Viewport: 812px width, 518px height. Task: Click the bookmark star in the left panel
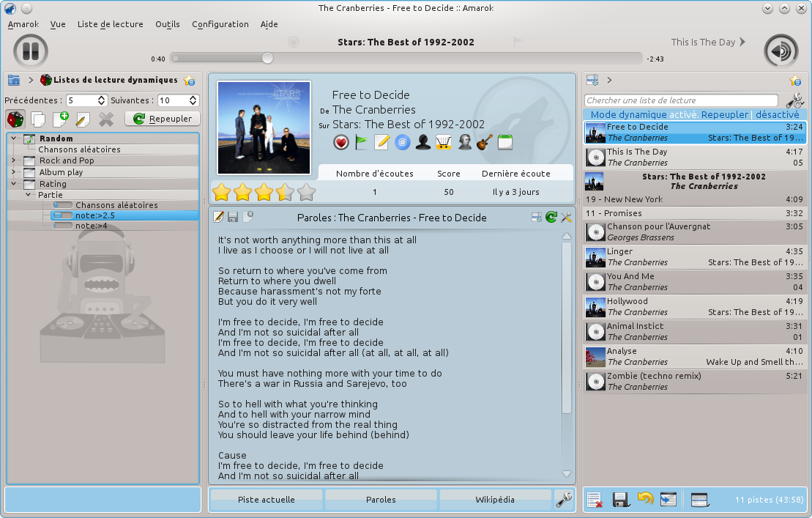pos(190,81)
